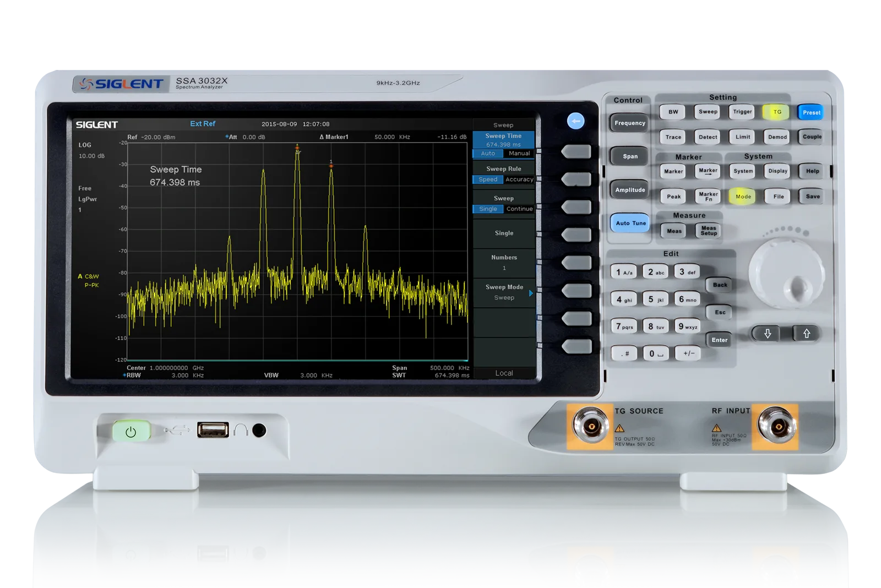Open System settings key
Viewport: 881px width, 588px height.
(743, 171)
